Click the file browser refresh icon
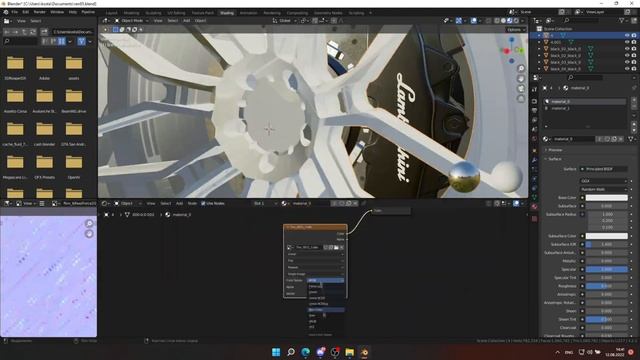This screenshot has height=360, width=640. tap(33, 31)
